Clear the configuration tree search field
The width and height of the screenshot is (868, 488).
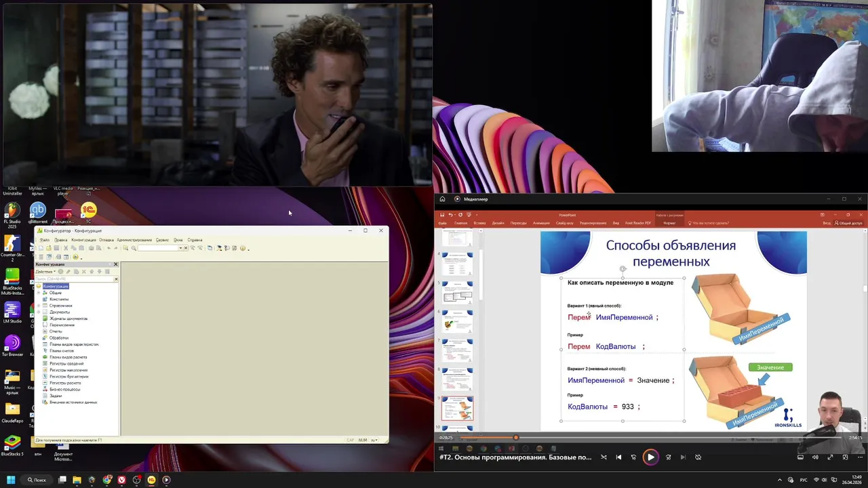(x=116, y=279)
